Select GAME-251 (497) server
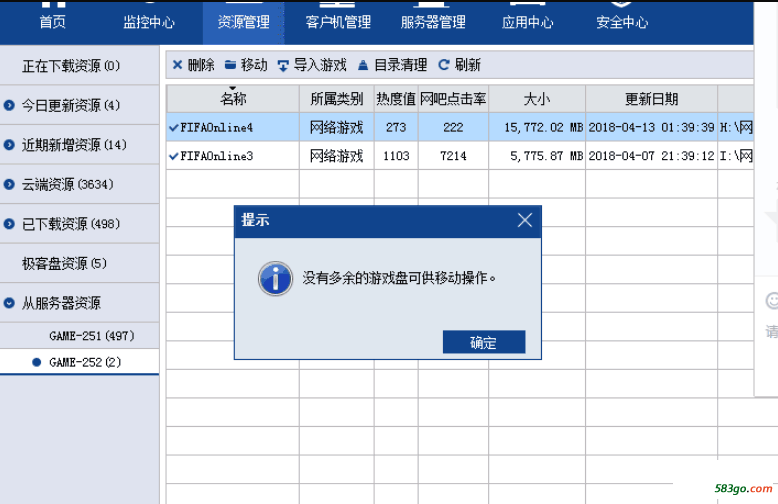The height and width of the screenshot is (504, 778). pyautogui.click(x=79, y=336)
